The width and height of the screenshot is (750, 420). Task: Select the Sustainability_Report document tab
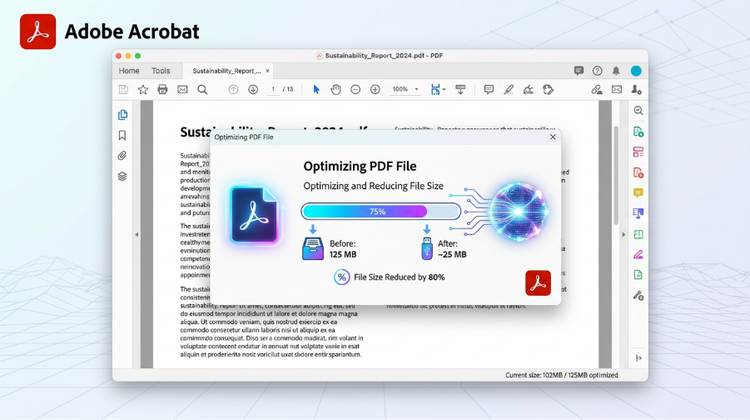(x=227, y=71)
